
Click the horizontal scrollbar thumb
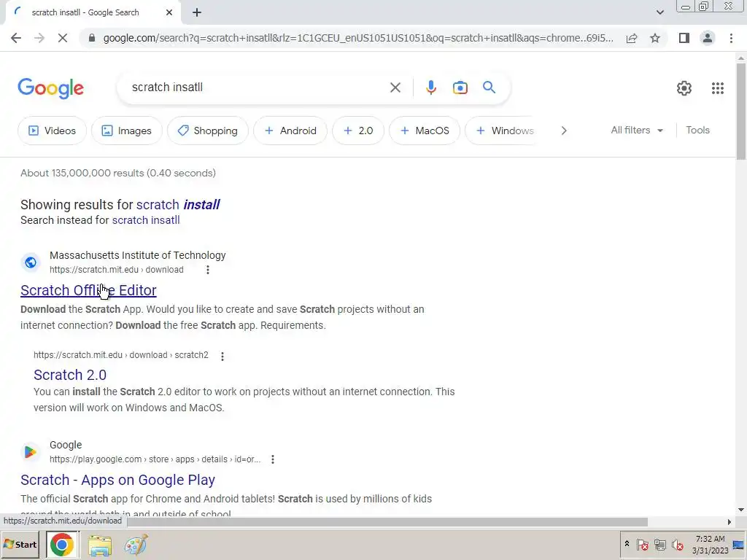tap(388, 522)
